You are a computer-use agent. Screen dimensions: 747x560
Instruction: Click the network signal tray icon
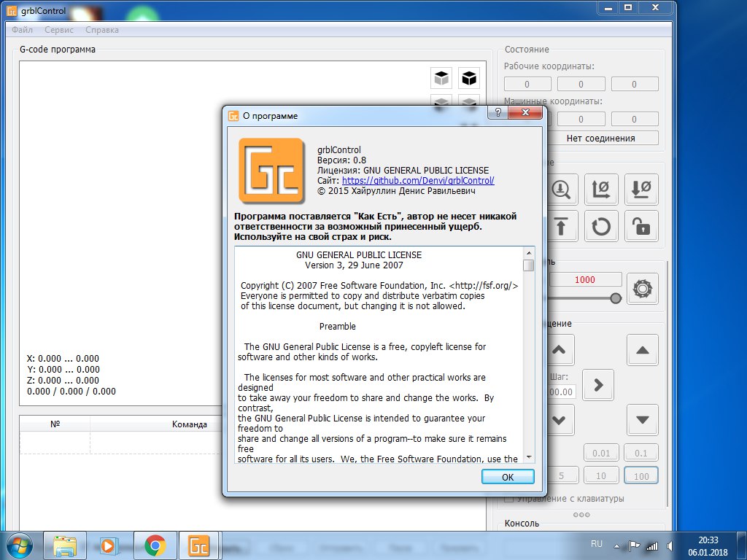(x=651, y=546)
